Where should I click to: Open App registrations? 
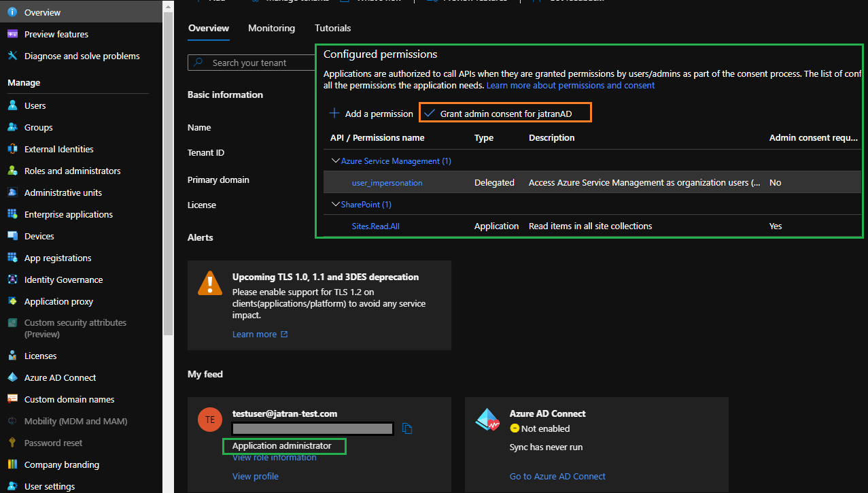pos(58,258)
